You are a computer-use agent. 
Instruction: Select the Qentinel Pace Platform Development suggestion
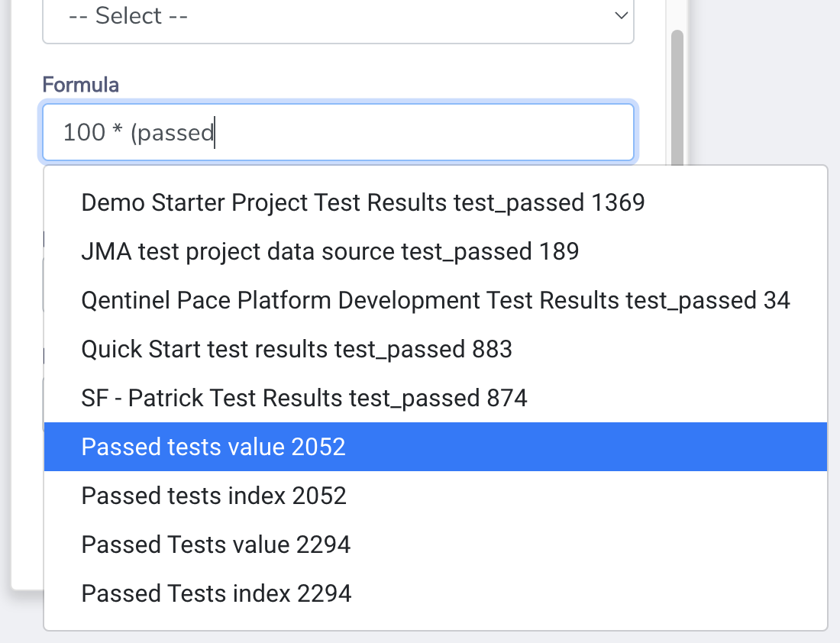(435, 300)
